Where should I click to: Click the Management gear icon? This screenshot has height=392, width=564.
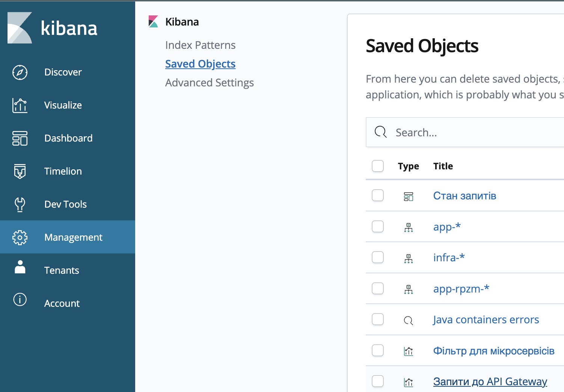[x=20, y=237]
